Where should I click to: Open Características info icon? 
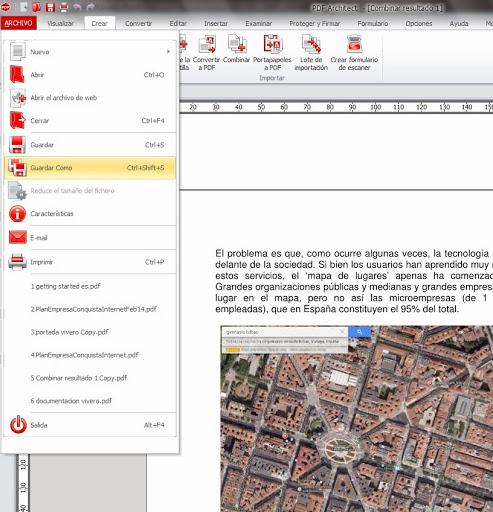[17, 214]
